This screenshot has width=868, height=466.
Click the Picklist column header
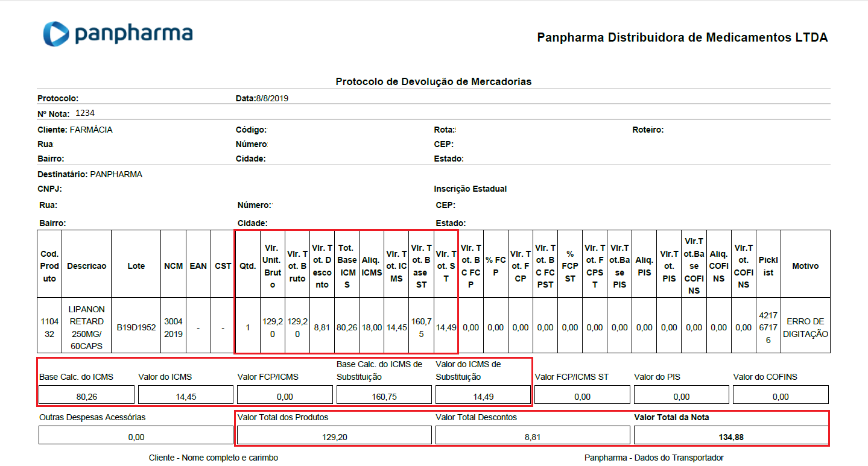(768, 266)
